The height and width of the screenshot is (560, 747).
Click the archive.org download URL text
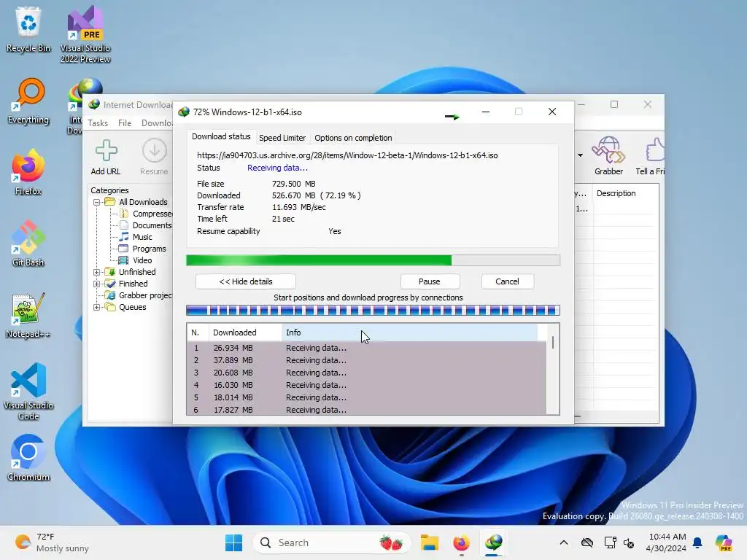tap(347, 155)
